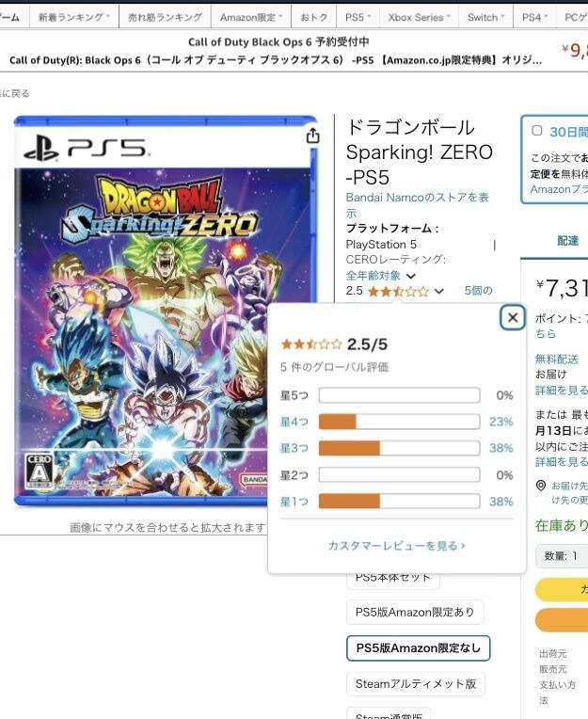Click the share icon on product image

312,136
